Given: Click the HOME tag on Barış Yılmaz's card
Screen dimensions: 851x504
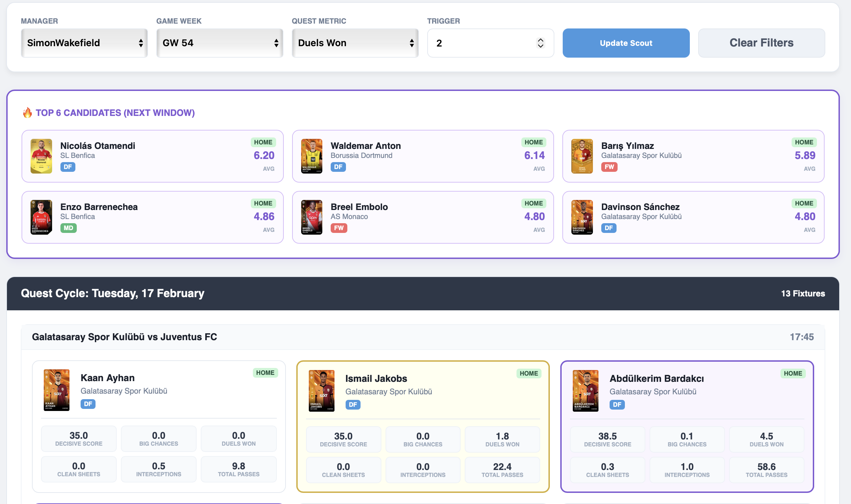Looking at the screenshot, I should pyautogui.click(x=804, y=142).
